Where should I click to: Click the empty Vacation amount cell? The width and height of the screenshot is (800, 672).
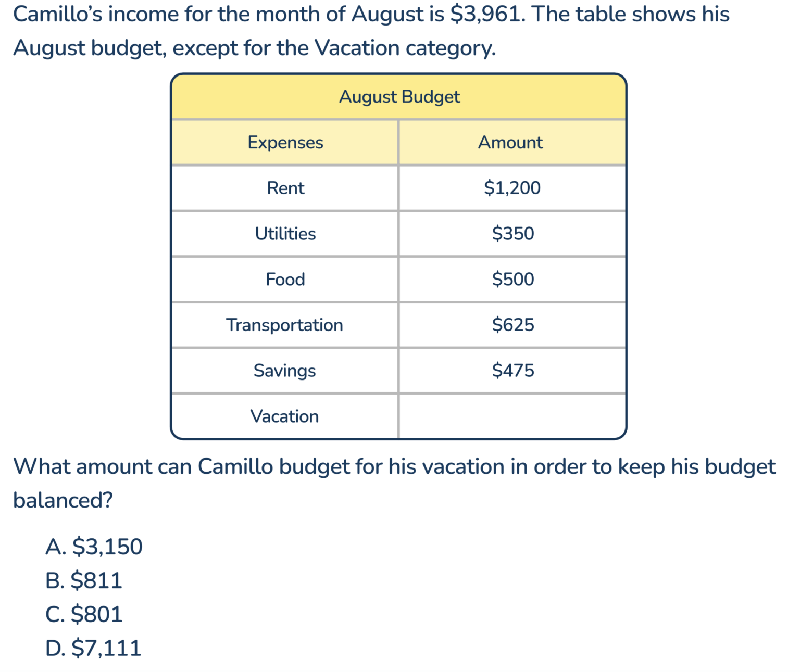pyautogui.click(x=512, y=416)
